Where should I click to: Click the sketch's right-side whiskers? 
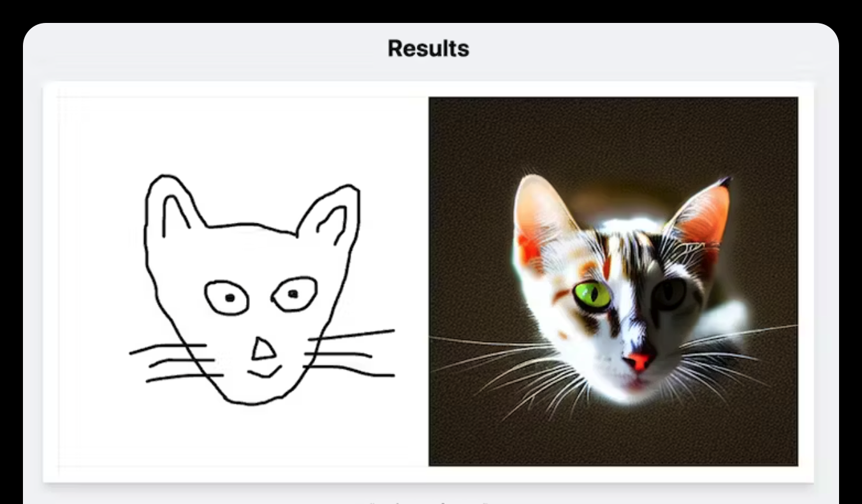tap(351, 354)
